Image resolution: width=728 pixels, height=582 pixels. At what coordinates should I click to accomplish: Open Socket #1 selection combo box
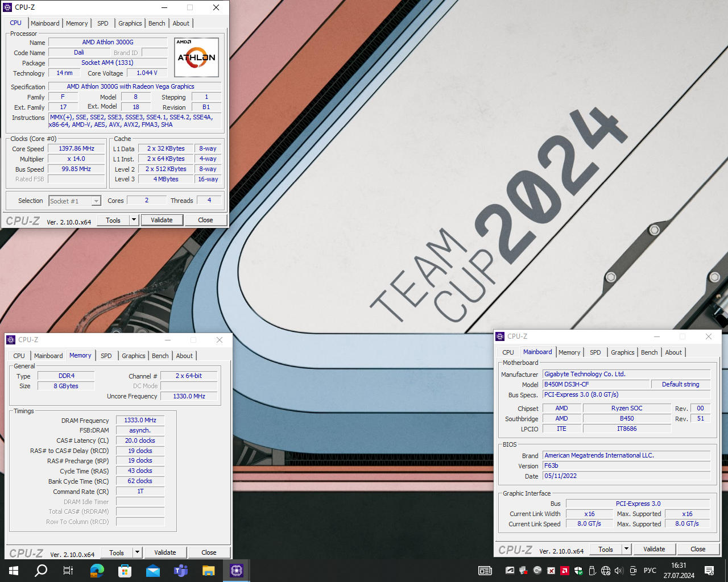(x=75, y=201)
